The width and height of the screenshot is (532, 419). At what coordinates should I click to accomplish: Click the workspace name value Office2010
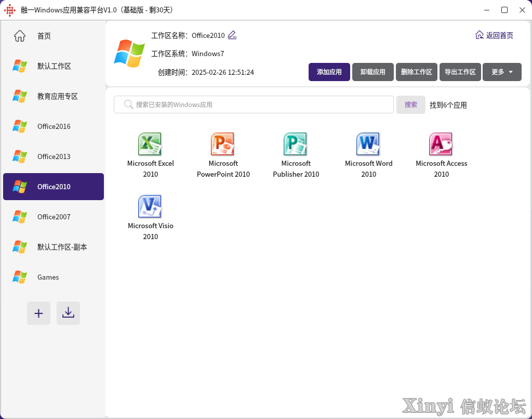point(208,35)
